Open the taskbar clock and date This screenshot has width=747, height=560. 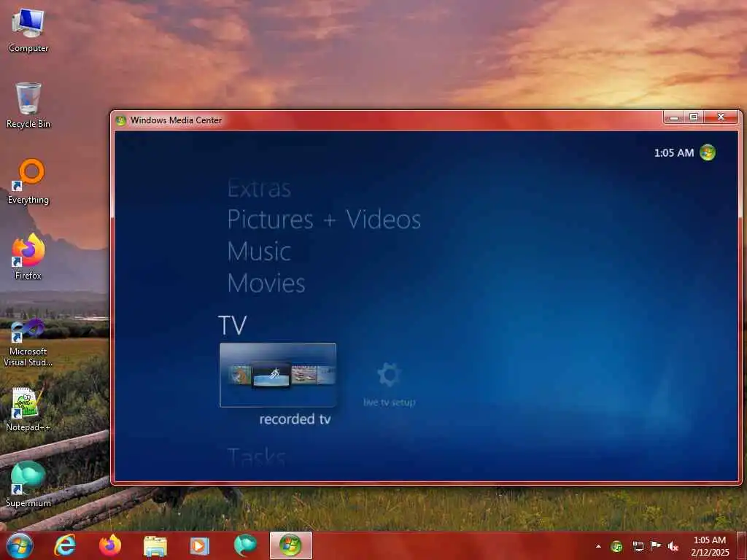point(710,546)
